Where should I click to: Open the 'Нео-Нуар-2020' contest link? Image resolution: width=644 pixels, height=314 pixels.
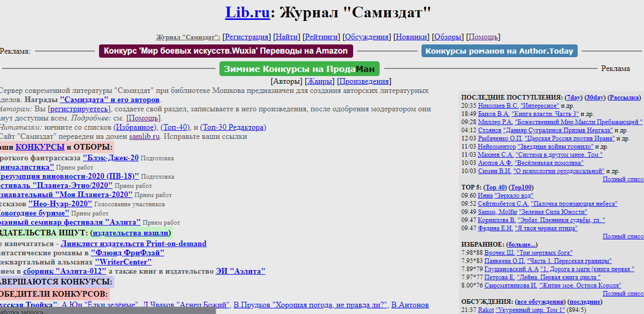[60, 204]
